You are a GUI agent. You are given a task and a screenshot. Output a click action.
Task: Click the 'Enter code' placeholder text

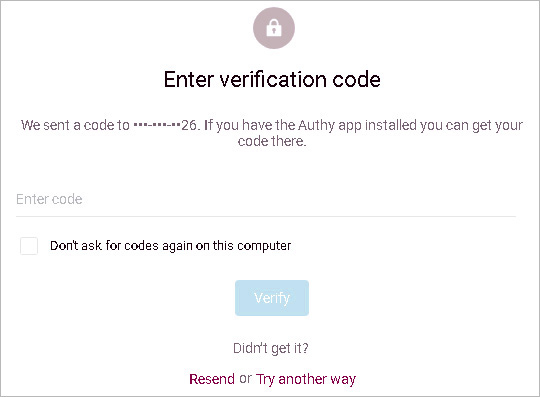[x=49, y=199]
